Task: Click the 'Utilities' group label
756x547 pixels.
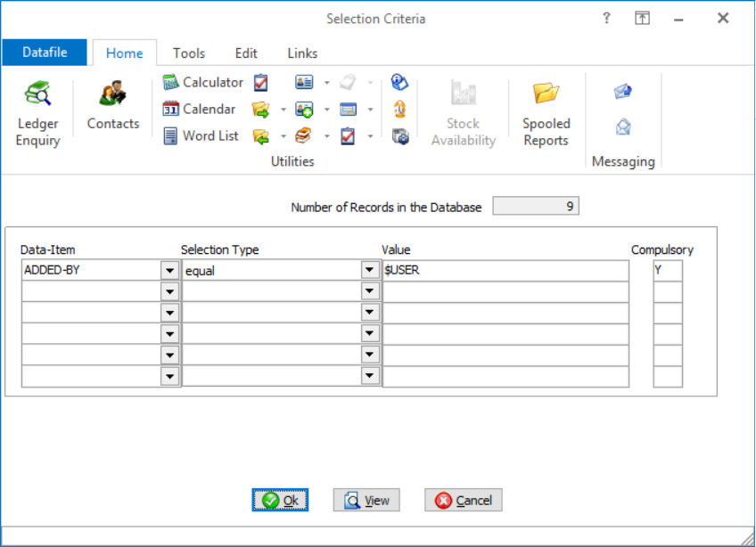Action: (x=292, y=161)
